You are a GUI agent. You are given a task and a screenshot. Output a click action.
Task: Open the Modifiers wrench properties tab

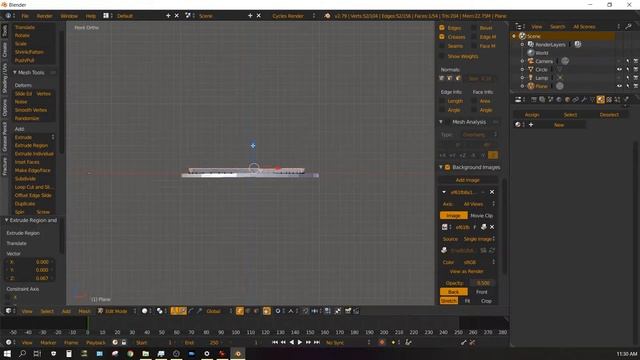584,99
